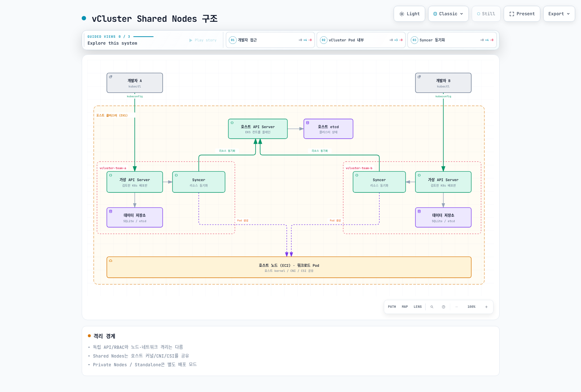Viewport: 581px width, 392px height.
Task: Click code icon on team-b Syncer node
Action: (357, 175)
